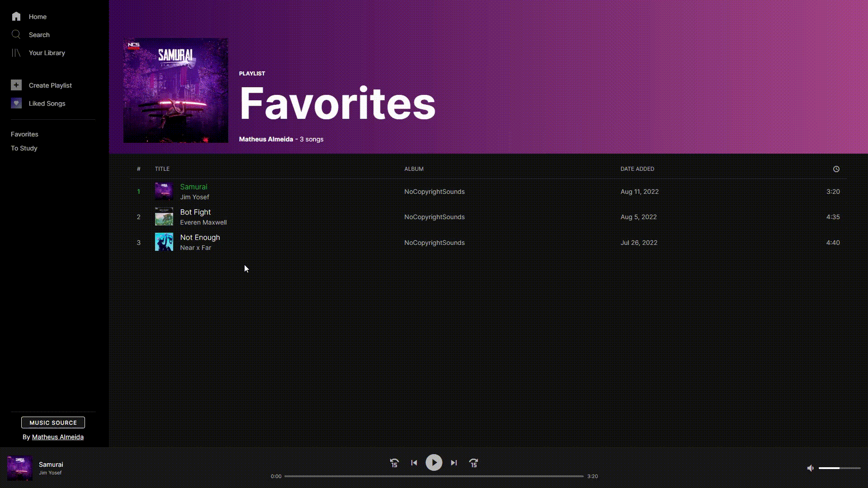Click now-playing Samurai cover in player bar

coord(20,468)
